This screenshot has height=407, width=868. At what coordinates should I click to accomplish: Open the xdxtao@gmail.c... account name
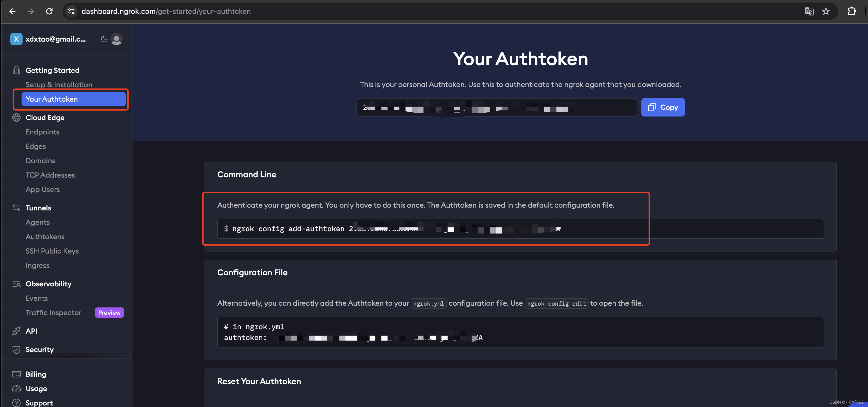click(x=56, y=39)
